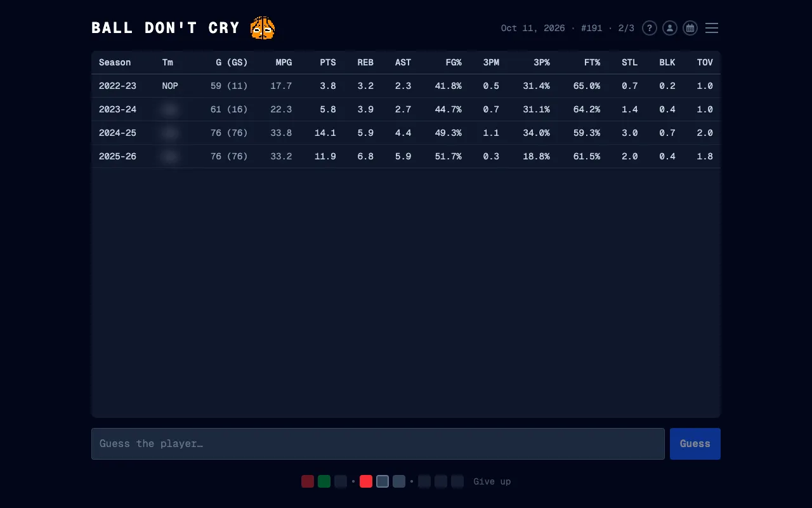This screenshot has width=812, height=508.
Task: Open the hamburger menu
Action: click(712, 28)
